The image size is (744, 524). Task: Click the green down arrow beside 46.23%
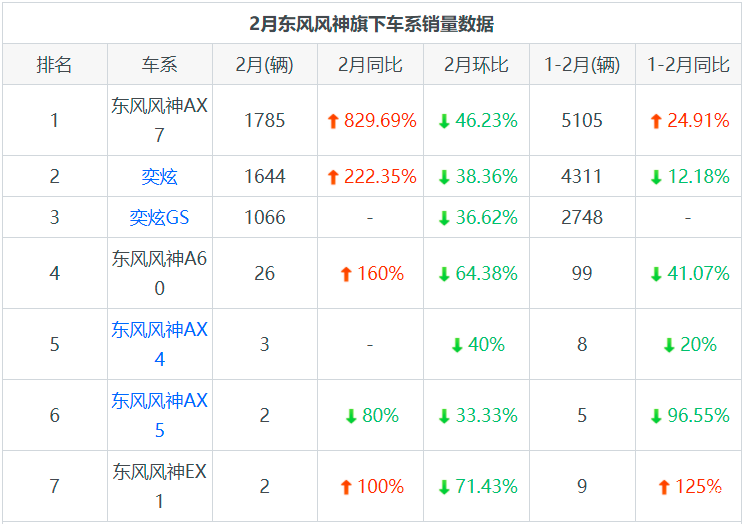tap(444, 121)
